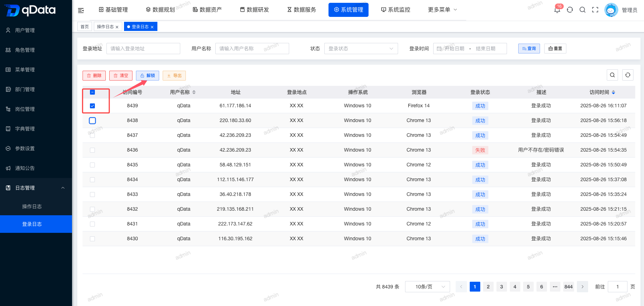
Task: Check the row 8433 checkbox
Action: click(92, 195)
